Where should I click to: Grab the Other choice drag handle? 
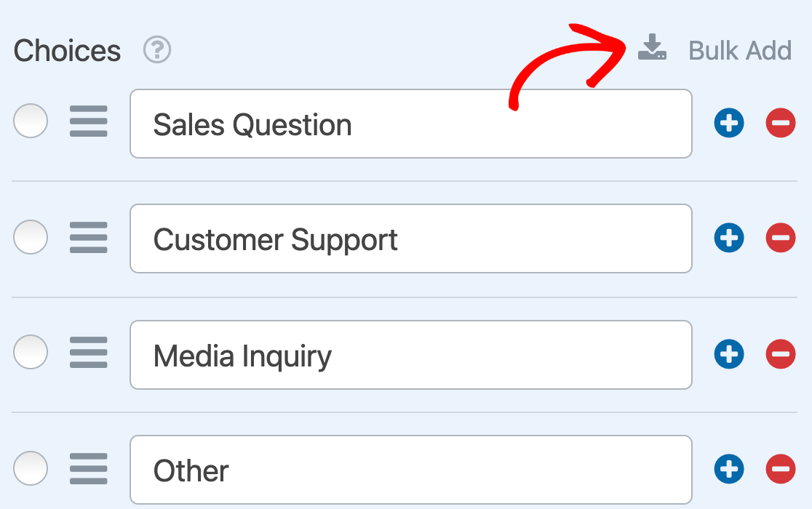tap(89, 469)
